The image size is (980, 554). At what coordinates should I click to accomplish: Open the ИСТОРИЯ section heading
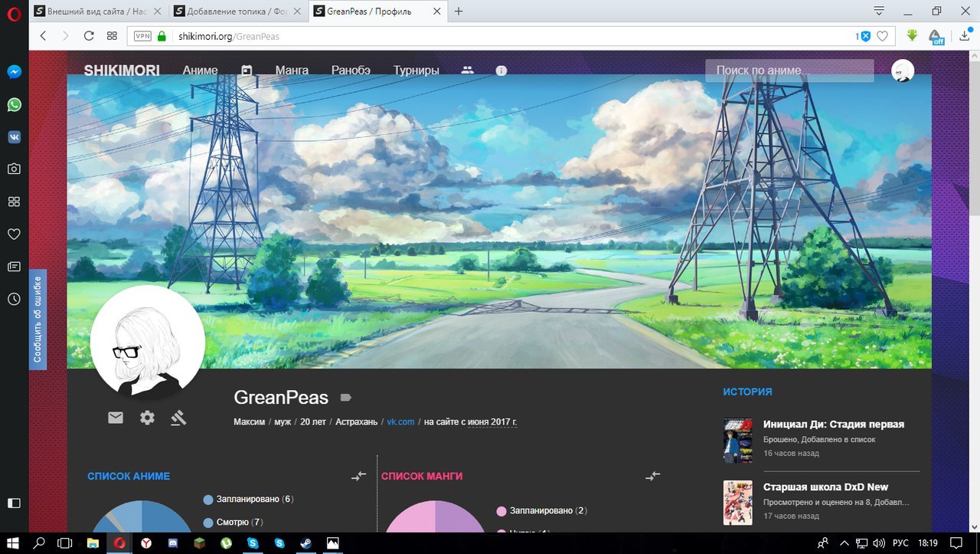point(747,392)
